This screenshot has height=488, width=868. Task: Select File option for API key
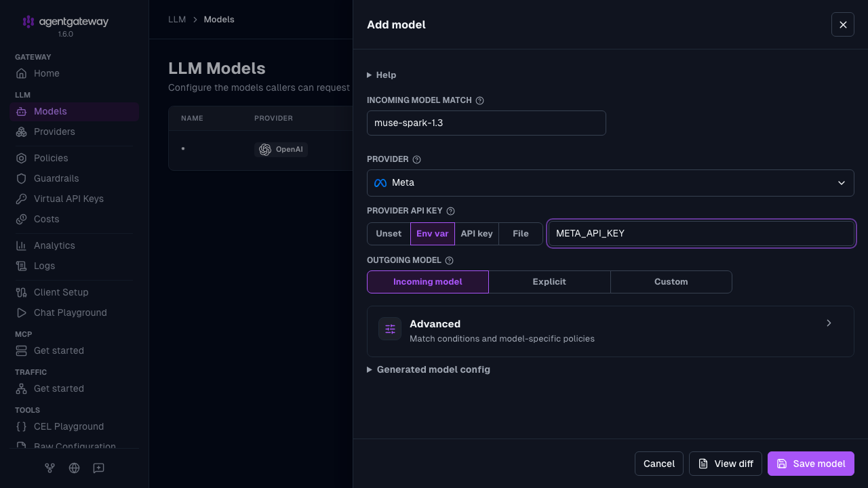521,234
